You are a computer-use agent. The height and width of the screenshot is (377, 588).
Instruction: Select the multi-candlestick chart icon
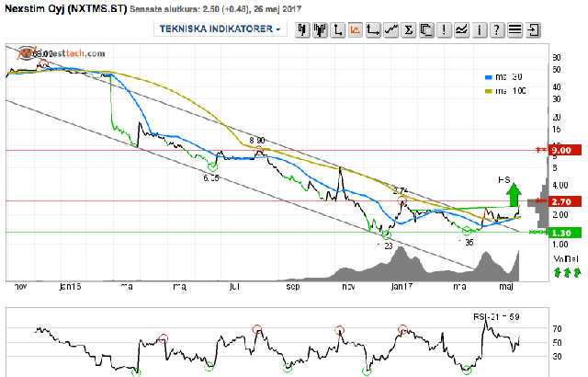click(x=320, y=29)
